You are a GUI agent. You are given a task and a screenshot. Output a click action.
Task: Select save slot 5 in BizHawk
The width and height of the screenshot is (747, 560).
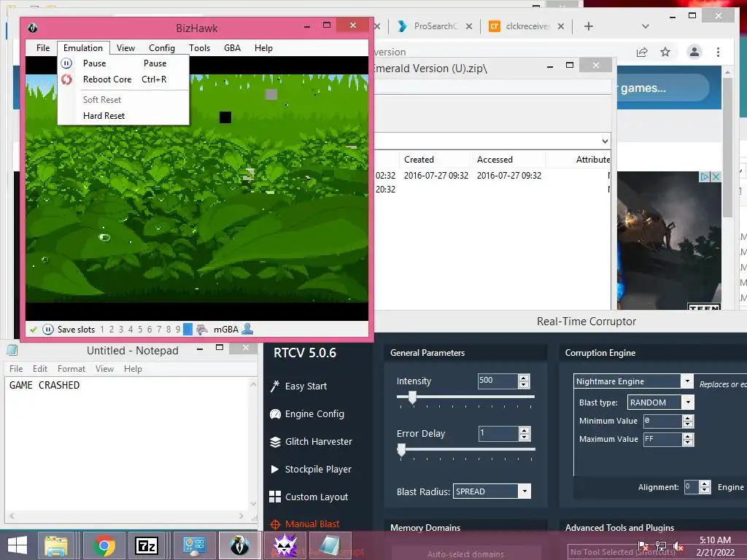(x=140, y=329)
